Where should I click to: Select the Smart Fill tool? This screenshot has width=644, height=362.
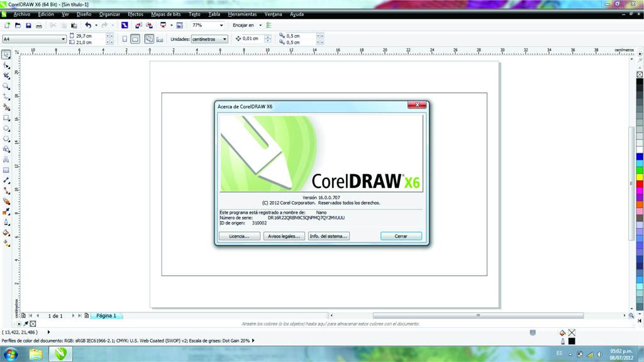6,107
